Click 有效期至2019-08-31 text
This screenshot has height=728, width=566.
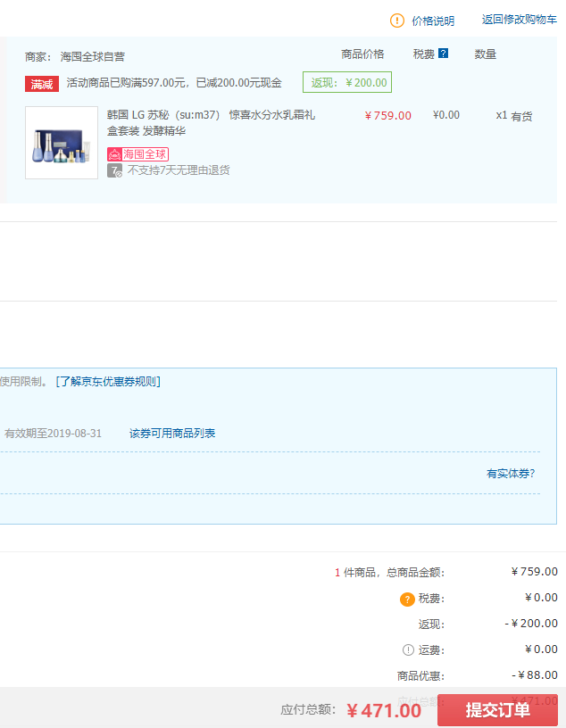point(53,434)
